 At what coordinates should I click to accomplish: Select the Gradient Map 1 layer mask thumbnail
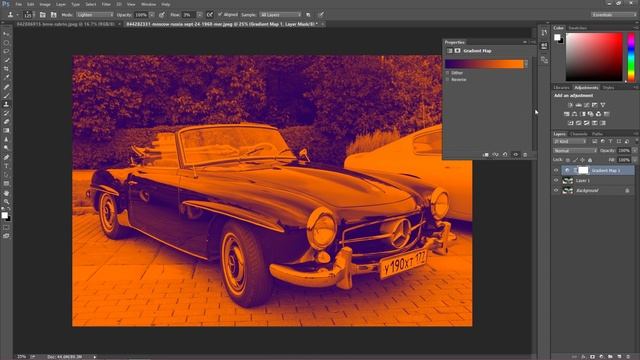tap(584, 170)
